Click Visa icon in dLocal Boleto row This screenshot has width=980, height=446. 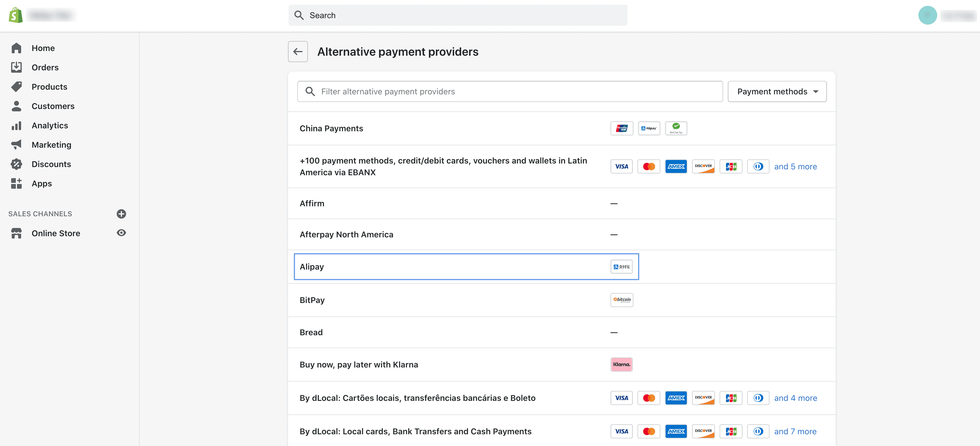coord(622,398)
